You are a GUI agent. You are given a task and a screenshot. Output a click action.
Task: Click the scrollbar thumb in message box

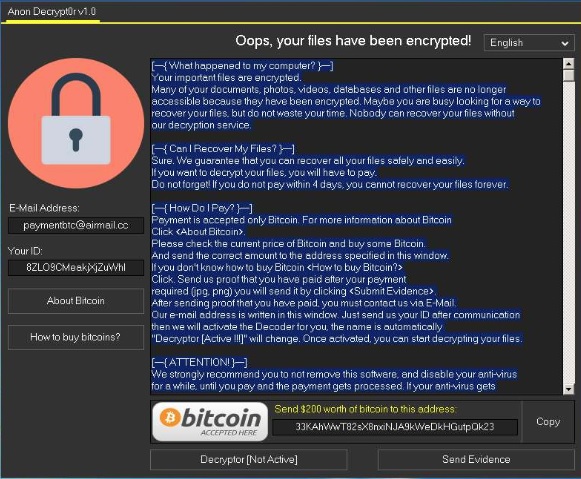tap(569, 76)
